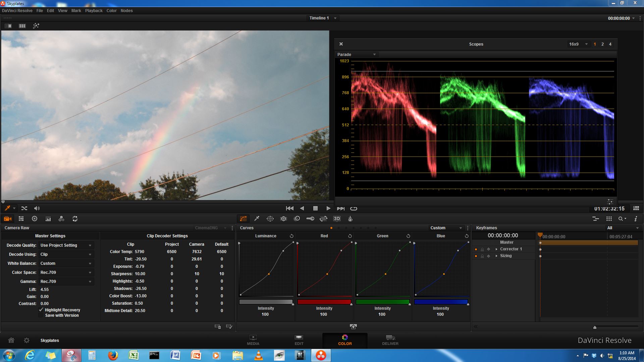Image resolution: width=644 pixels, height=362 pixels.
Task: Open the Tracker palette icon
Action: (x=283, y=219)
